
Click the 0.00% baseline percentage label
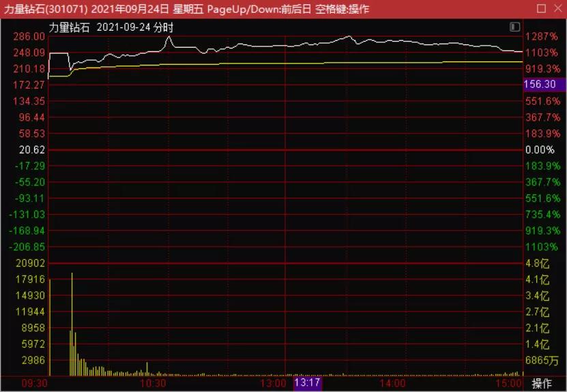tap(540, 150)
